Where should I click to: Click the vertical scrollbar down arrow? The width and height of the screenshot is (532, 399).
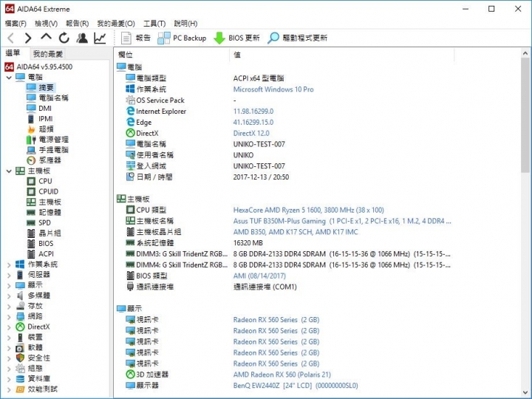525,392
